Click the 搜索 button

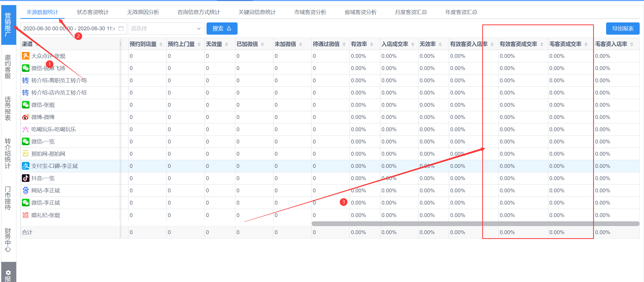(222, 29)
